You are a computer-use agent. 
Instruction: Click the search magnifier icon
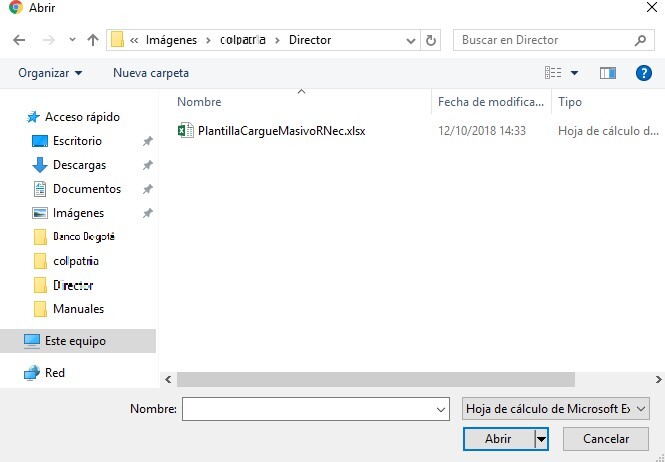click(x=641, y=41)
